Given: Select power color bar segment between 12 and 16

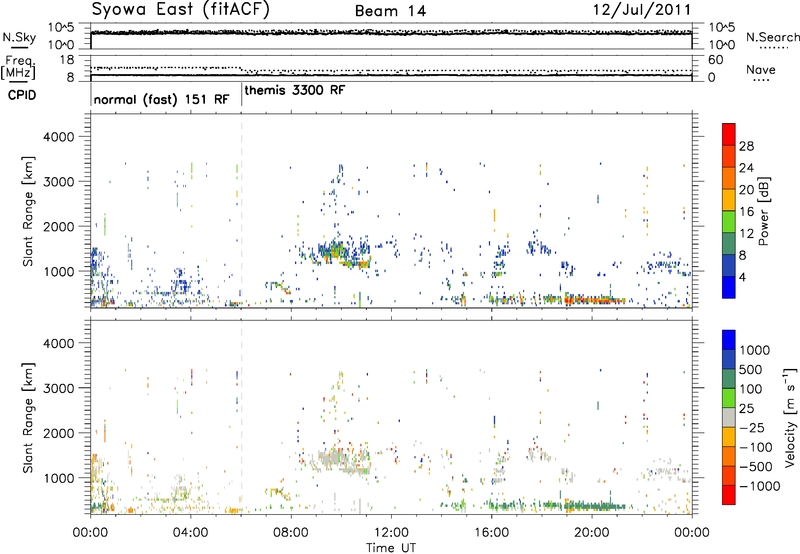Looking at the screenshot, I should tap(729, 222).
